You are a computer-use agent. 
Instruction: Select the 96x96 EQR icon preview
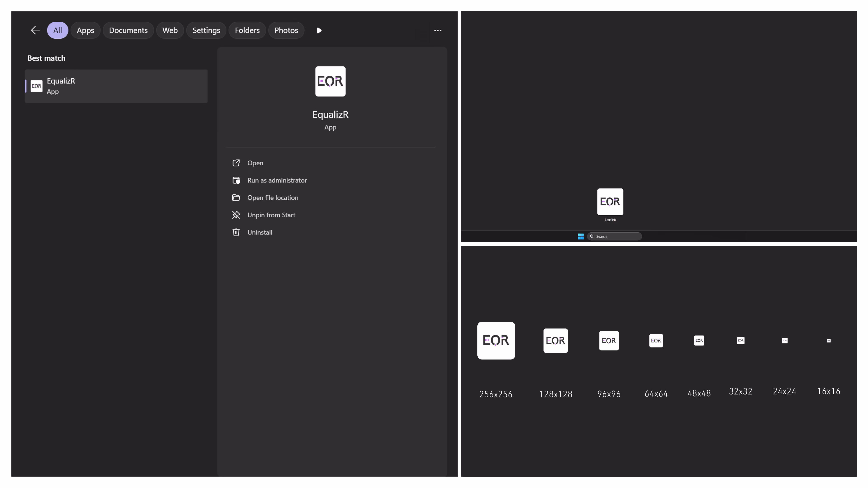point(609,340)
